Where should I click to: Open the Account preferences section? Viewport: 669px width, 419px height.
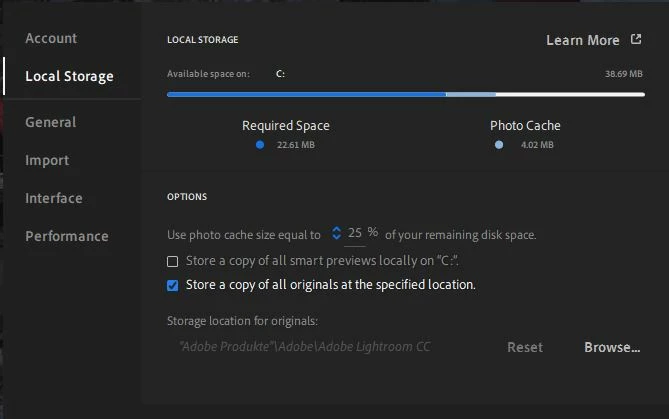pyautogui.click(x=51, y=38)
